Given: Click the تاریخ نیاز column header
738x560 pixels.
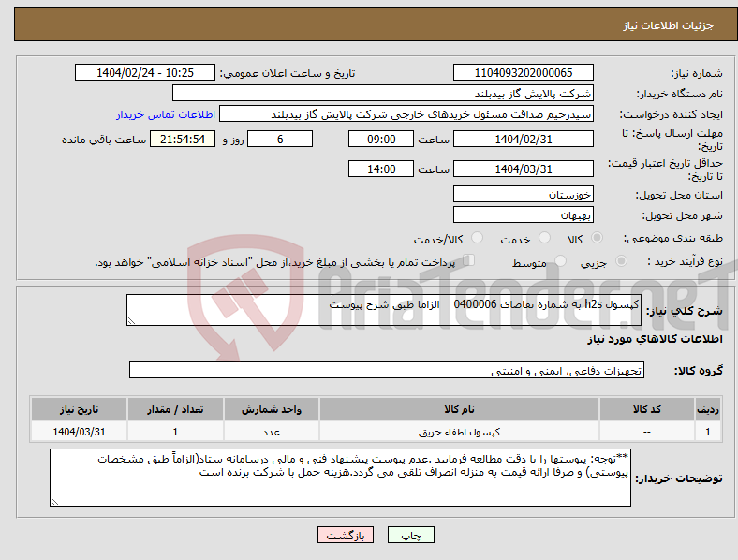Looking at the screenshot, I should (79, 409).
